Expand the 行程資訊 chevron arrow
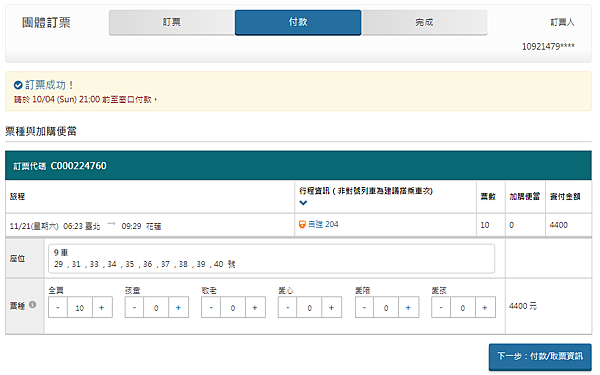Screen dimensions: 600x375 (x=303, y=203)
